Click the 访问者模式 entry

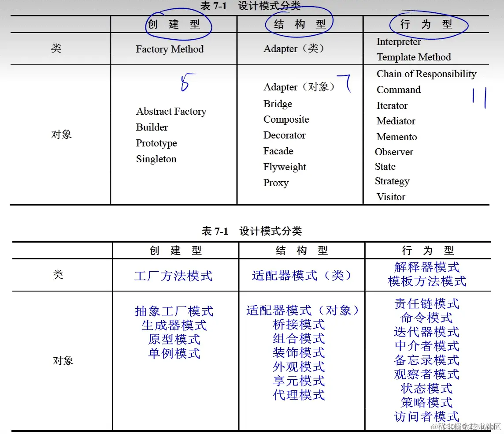tap(425, 416)
